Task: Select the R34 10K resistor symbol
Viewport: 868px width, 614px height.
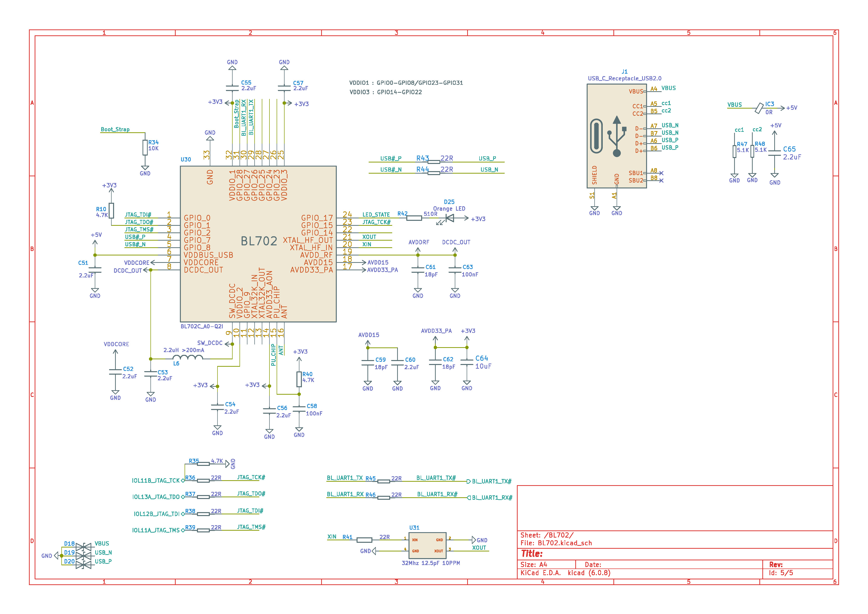Action: pos(145,147)
